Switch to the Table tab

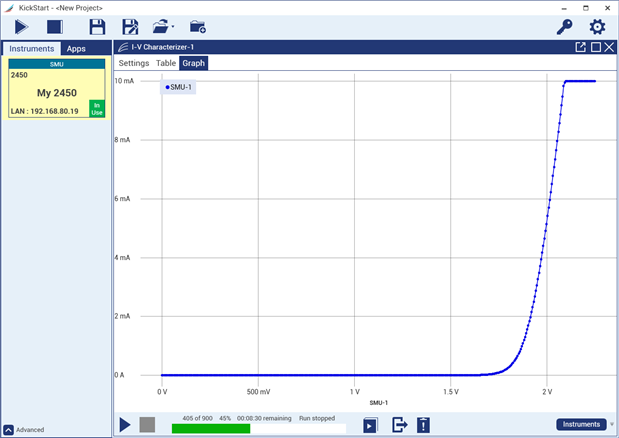click(x=166, y=63)
